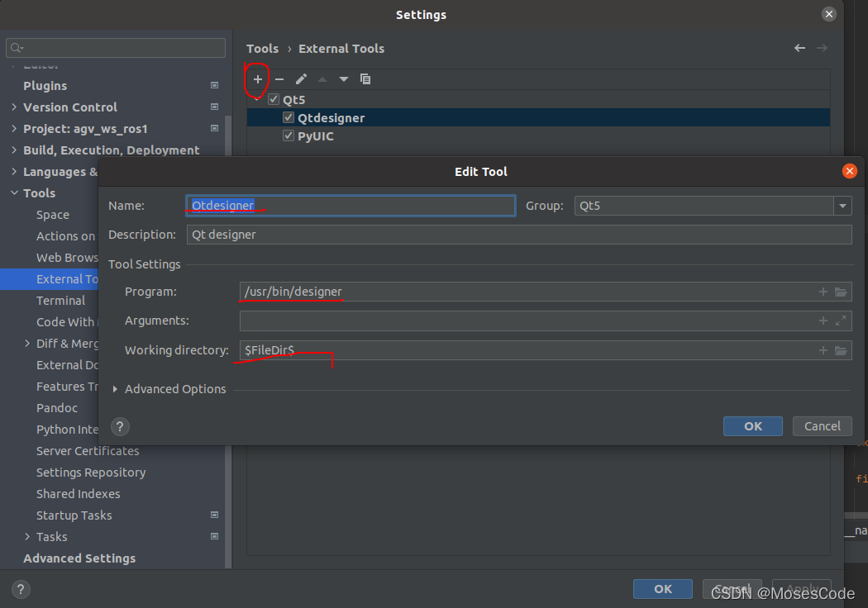Expand Tasks settings node
This screenshot has width=868, height=608.
pos(27,537)
